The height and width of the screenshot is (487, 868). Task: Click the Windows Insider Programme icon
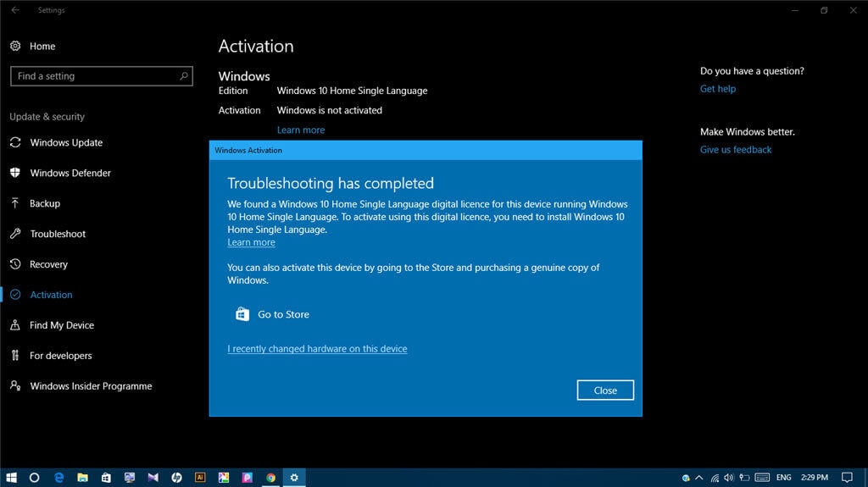coord(15,385)
